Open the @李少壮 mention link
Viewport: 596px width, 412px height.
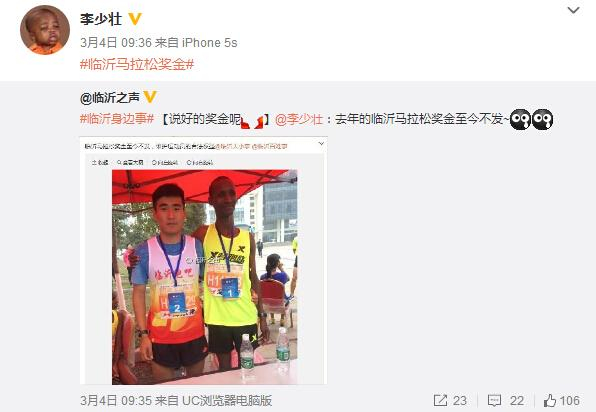299,119
